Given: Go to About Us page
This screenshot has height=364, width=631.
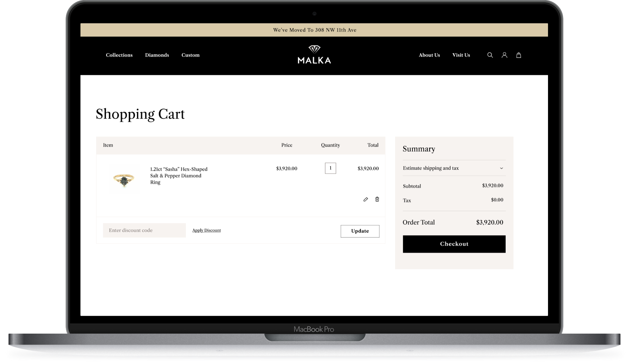Looking at the screenshot, I should (429, 55).
